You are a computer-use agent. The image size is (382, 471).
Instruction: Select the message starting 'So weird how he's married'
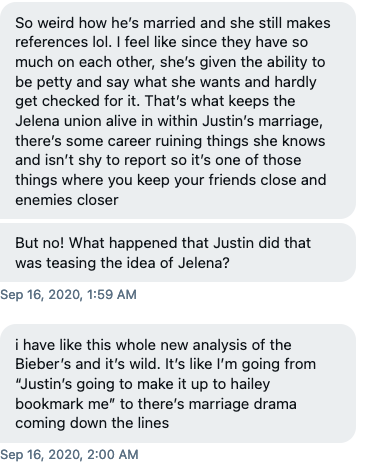coord(178,110)
